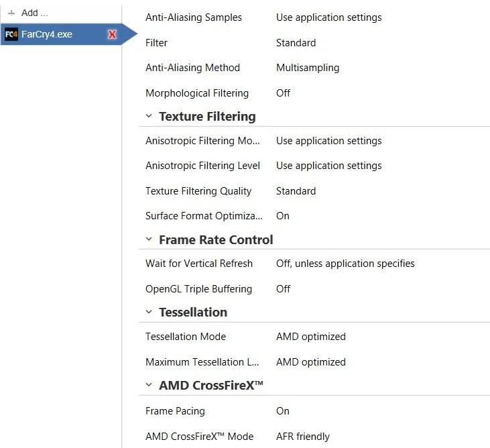This screenshot has height=448, width=490.
Task: Click the FC4 game icon
Action: 11,34
